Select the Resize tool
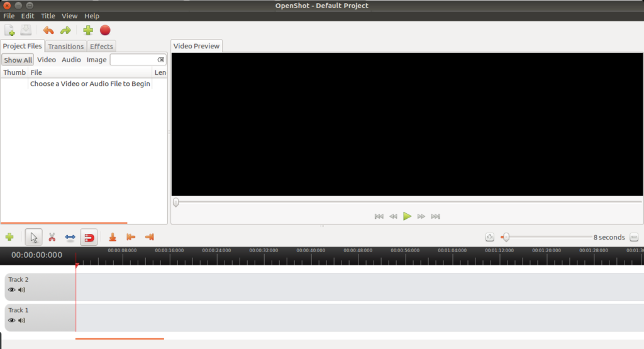 70,237
